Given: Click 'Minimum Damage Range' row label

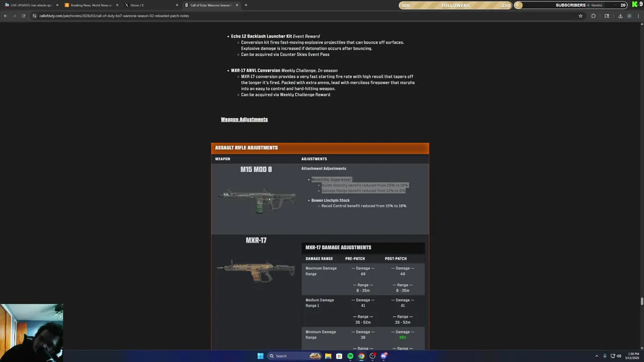Looking at the screenshot, I should pyautogui.click(x=320, y=334).
